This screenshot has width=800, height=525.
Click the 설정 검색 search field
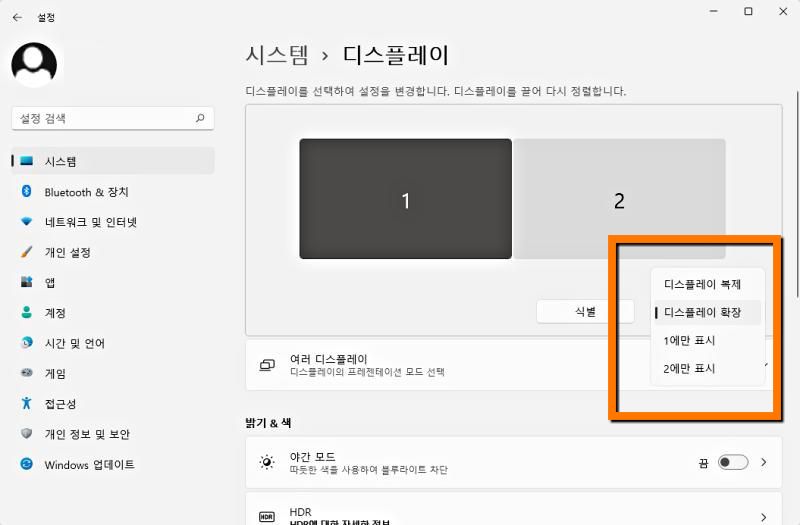tap(113, 118)
